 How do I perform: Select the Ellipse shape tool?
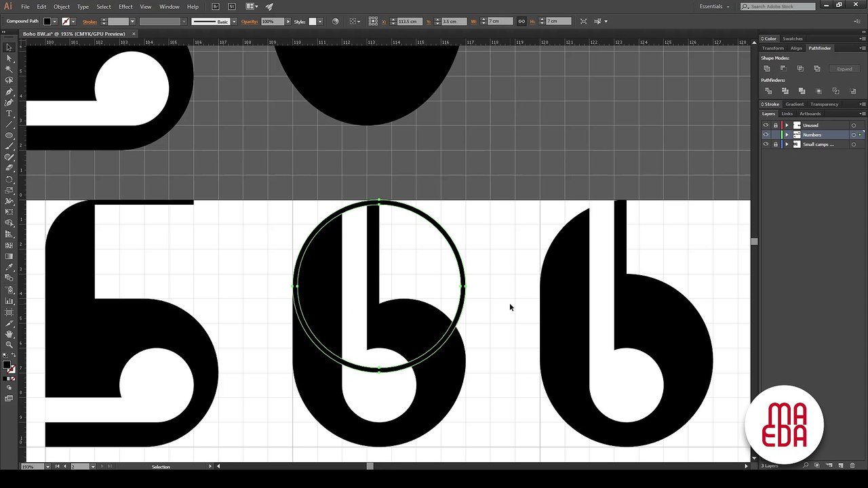point(9,136)
